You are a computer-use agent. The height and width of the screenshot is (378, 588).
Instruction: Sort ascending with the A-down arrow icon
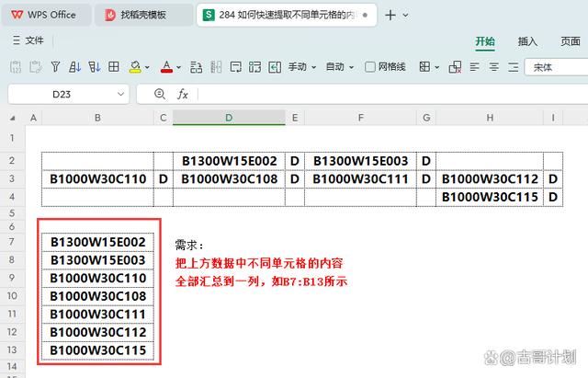[x=74, y=67]
